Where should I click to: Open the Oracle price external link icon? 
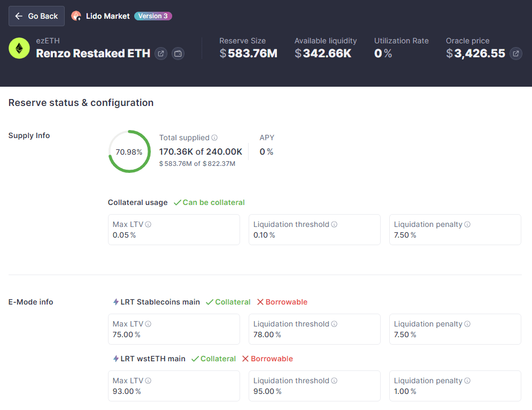point(516,54)
